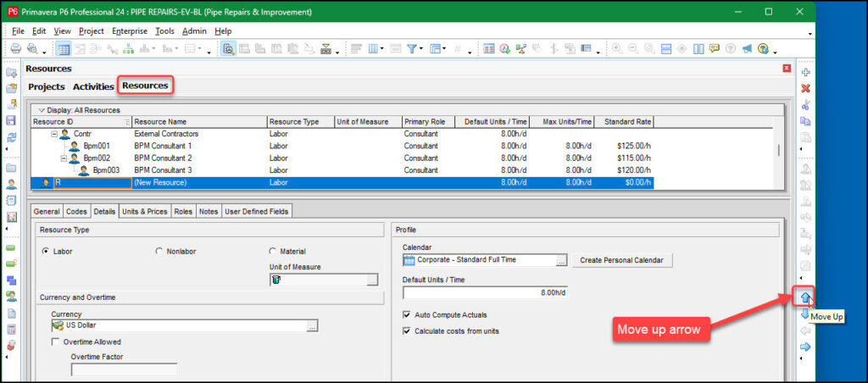Open the Calendar browse ellipsis button

coord(561,260)
